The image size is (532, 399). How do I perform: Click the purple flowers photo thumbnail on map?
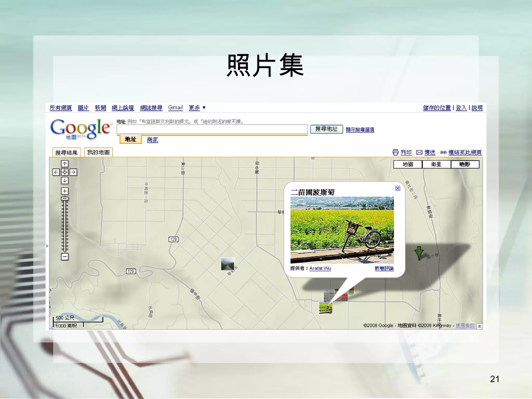tap(329, 296)
